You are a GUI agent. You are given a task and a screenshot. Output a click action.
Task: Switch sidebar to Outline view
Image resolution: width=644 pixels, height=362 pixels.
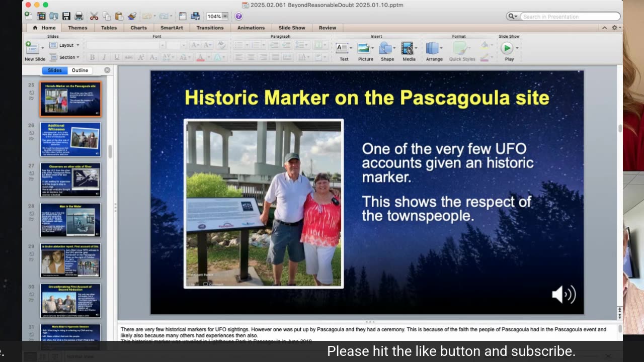(79, 70)
